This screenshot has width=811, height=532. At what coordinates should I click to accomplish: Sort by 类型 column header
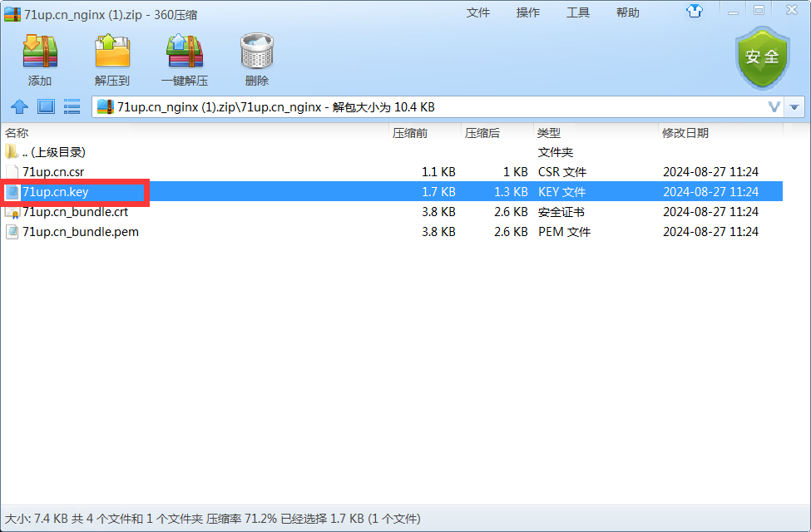(596, 133)
